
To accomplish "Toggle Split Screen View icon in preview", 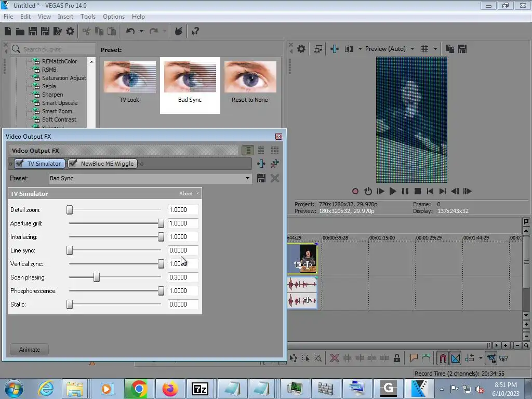I will pyautogui.click(x=349, y=49).
